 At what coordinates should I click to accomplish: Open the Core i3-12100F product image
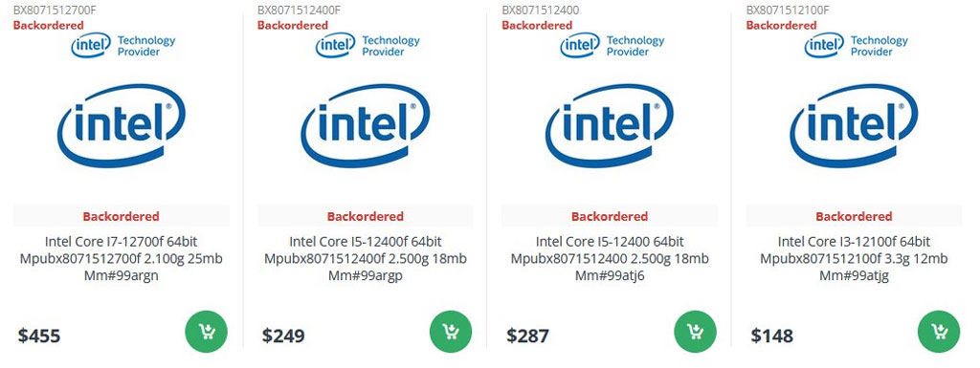click(x=854, y=125)
